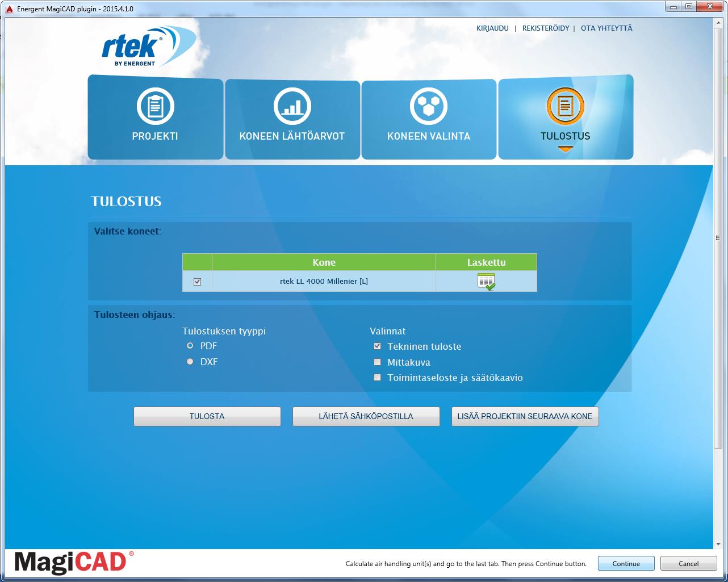Screen dimensions: 728x582
Task: Open the Kirjaudu login link
Action: pos(492,28)
